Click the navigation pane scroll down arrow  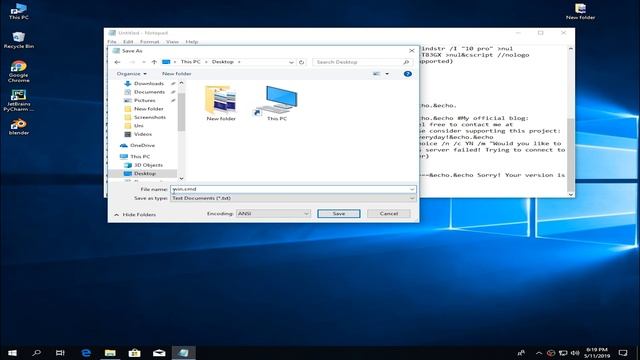[x=181, y=178]
